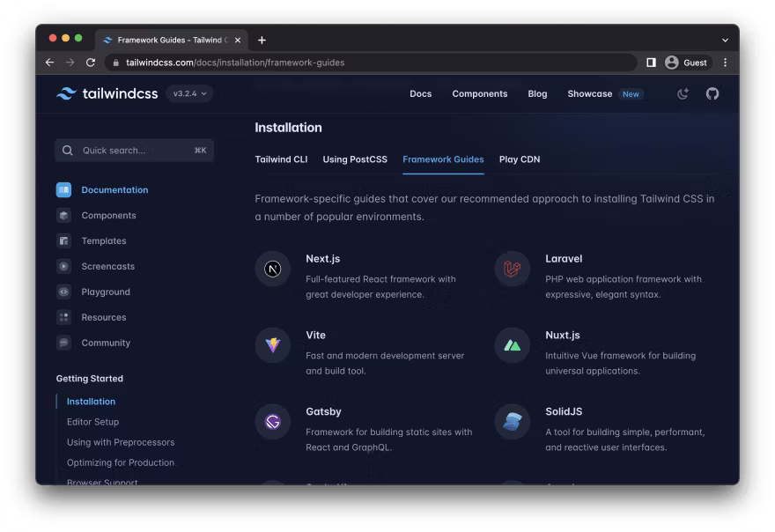
Task: Open the Guest profile button
Action: 687,63
